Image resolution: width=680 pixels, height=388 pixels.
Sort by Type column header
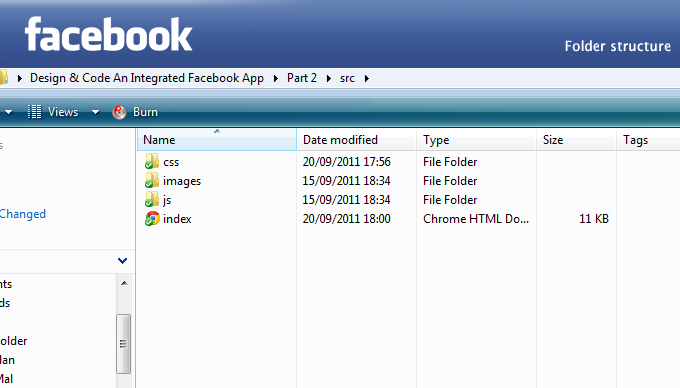point(477,140)
